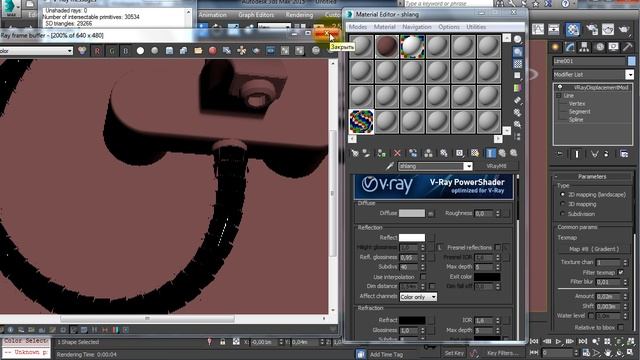Select brown material sample sphere slot
640x360 pixels.
(x=387, y=47)
